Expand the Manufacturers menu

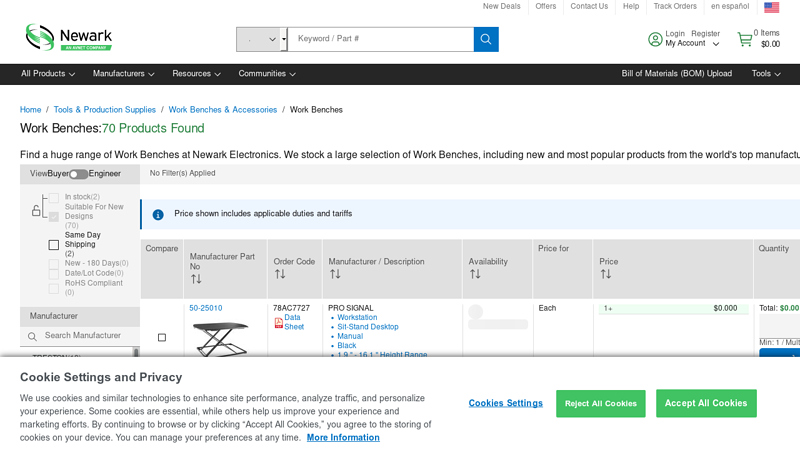[123, 73]
